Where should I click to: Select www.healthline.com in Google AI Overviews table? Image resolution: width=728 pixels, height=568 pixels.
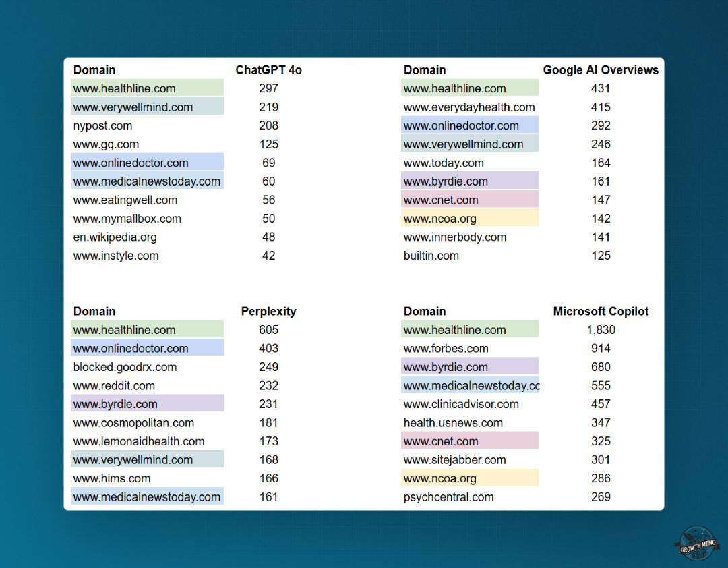tap(470, 88)
